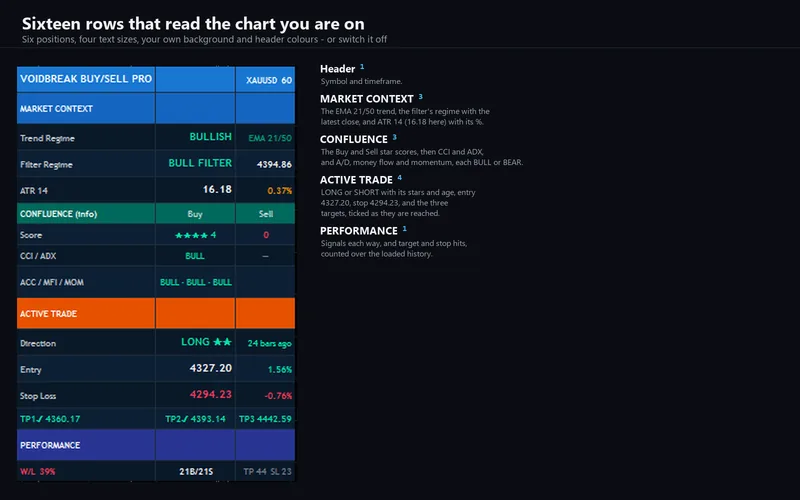The height and width of the screenshot is (500, 800).
Task: Click the 4394.86 latest close cell
Action: point(265,164)
